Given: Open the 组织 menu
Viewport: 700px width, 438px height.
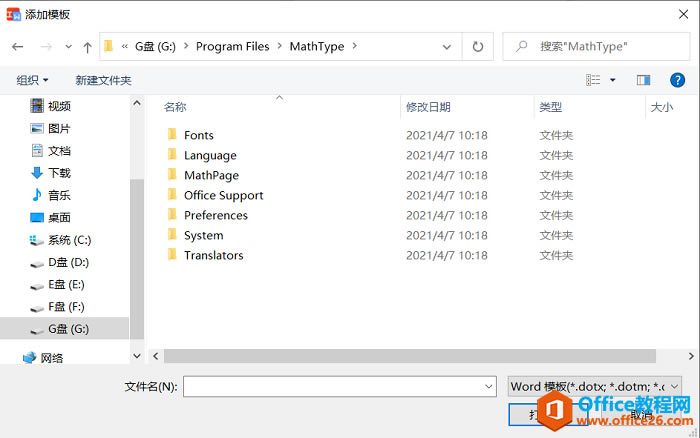Looking at the screenshot, I should point(32,80).
